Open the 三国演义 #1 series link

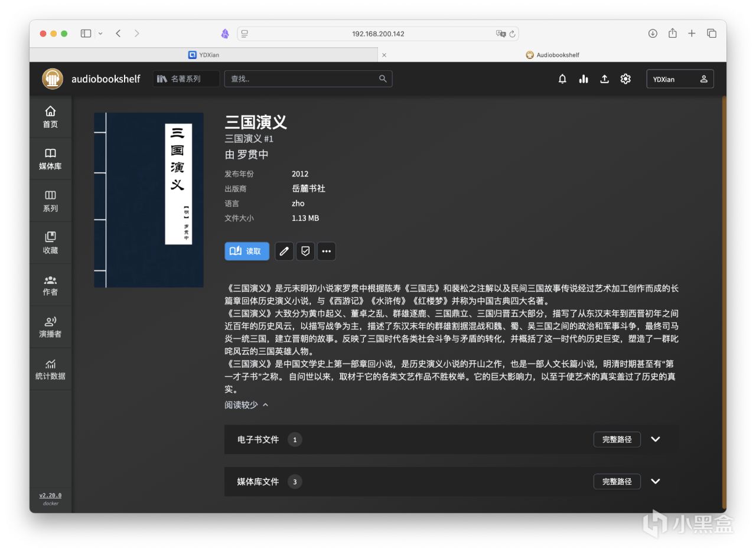point(249,139)
